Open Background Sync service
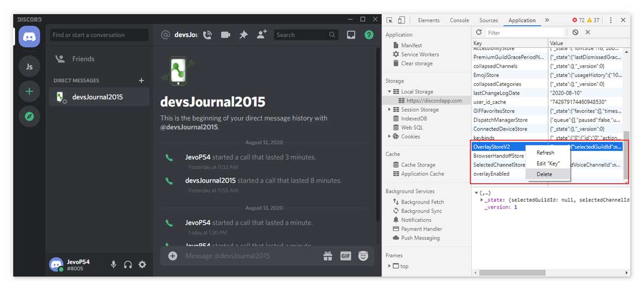This screenshot has height=288, width=644. point(422,211)
